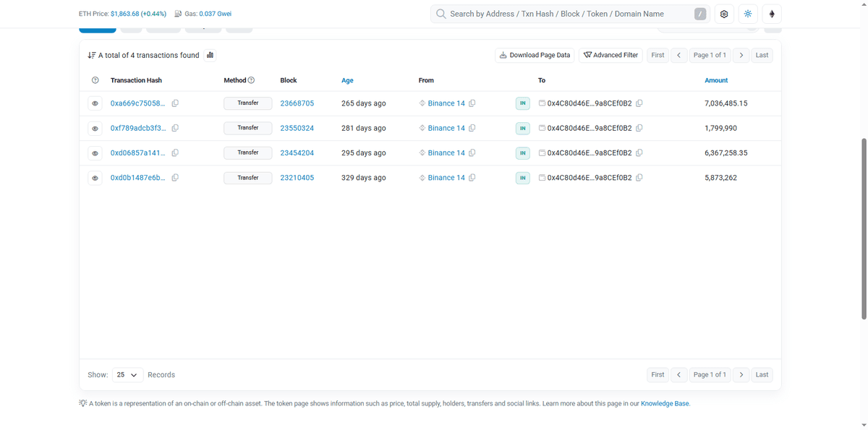The image size is (868, 430).
Task: Click the page vertical scrollbar thumb
Action: click(864, 228)
